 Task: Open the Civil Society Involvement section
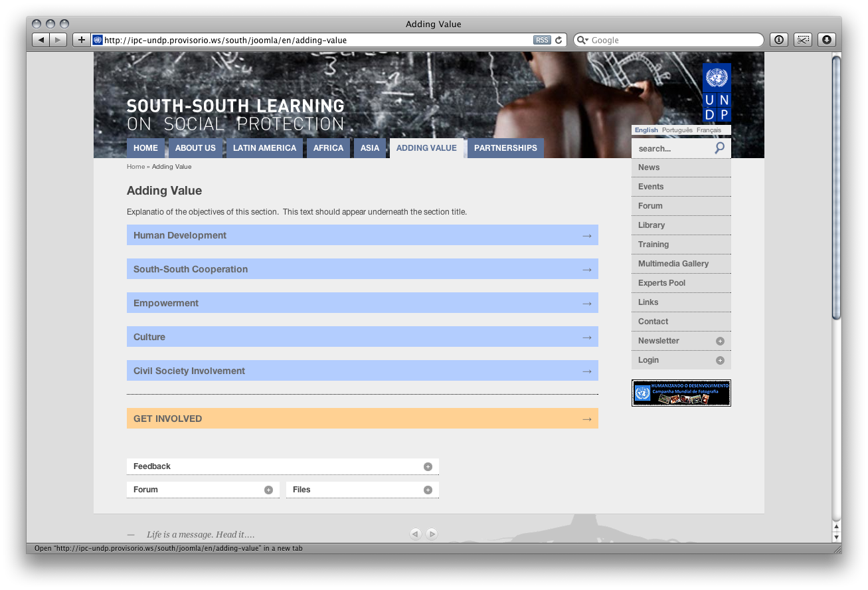tap(363, 371)
